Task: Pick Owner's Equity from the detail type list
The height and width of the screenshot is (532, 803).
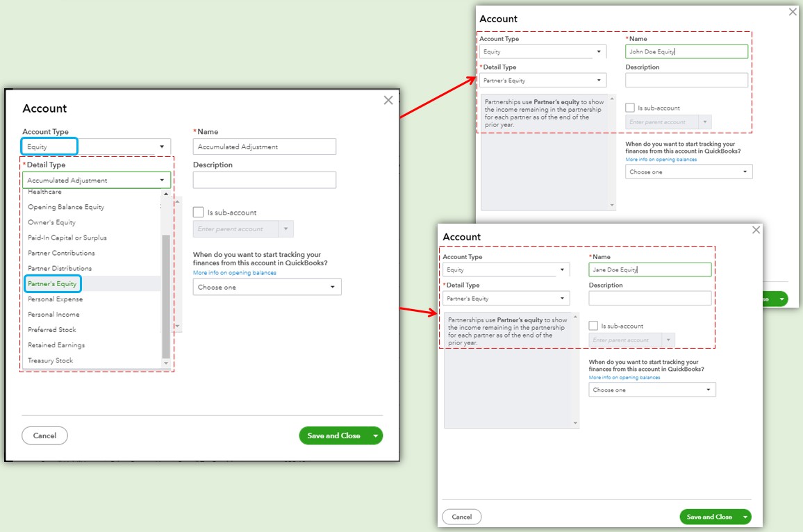Action: tap(52, 222)
